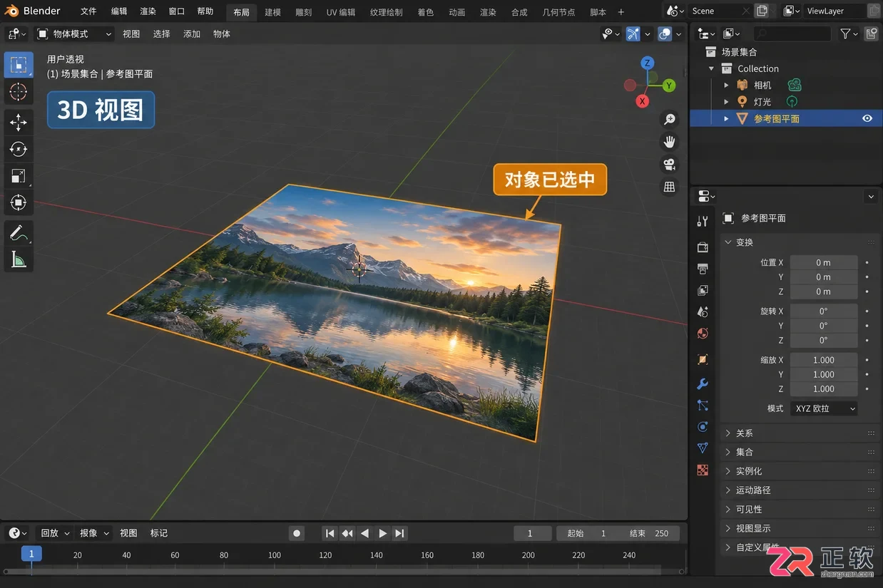Open the 添加 menu in viewport header
Image resolution: width=883 pixels, height=588 pixels.
pos(192,33)
